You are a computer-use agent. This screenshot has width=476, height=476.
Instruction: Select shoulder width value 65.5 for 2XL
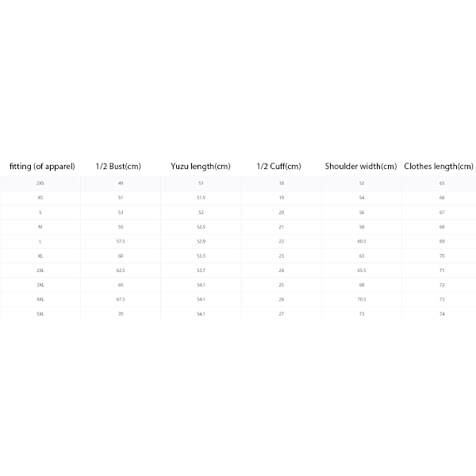(362, 271)
